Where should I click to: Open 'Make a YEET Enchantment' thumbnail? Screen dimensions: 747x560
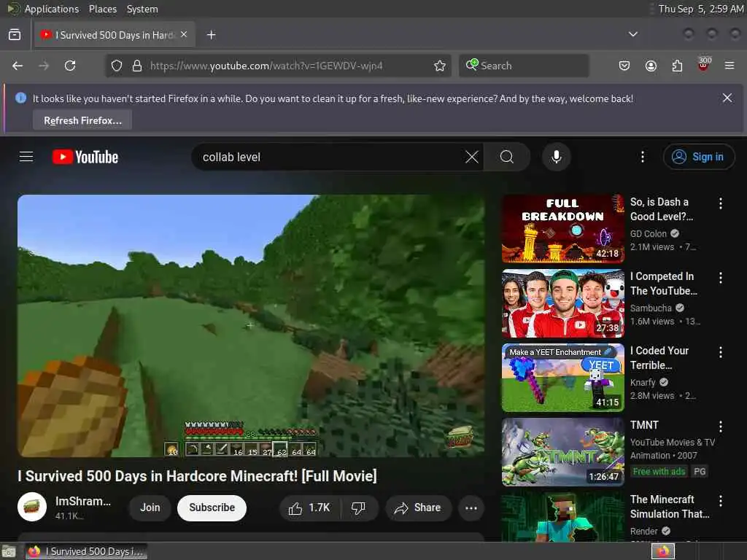click(562, 378)
